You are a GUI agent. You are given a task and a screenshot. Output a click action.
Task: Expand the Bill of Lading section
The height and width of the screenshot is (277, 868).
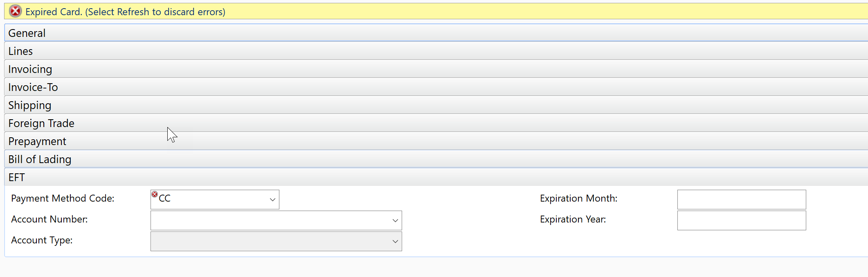click(x=436, y=159)
